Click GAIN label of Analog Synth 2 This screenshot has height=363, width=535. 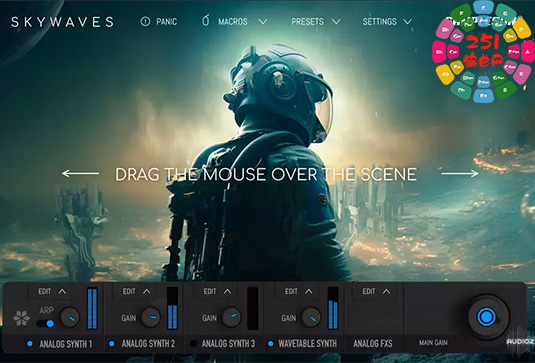point(129,318)
